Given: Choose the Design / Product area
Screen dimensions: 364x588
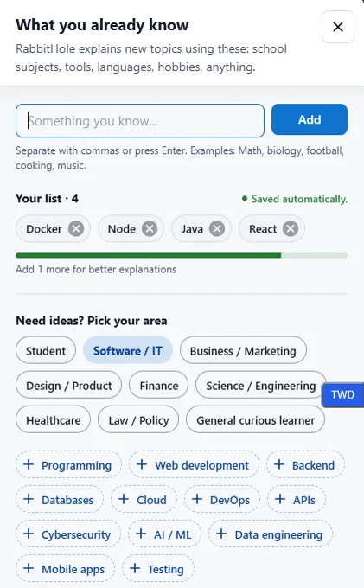Looking at the screenshot, I should coord(68,386).
